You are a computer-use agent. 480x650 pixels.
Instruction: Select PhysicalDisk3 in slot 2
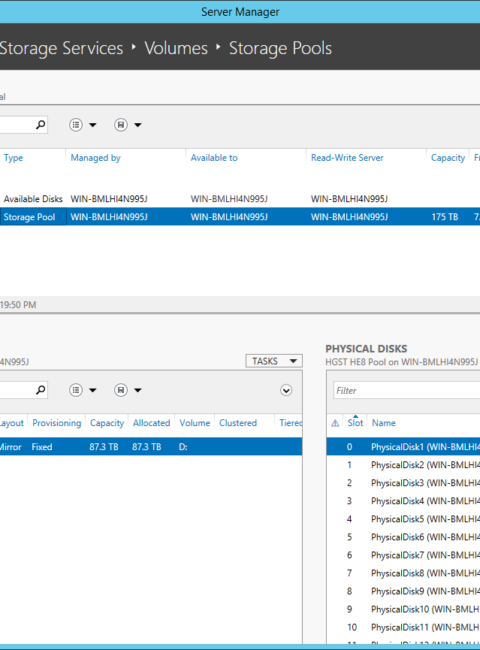coord(403,483)
